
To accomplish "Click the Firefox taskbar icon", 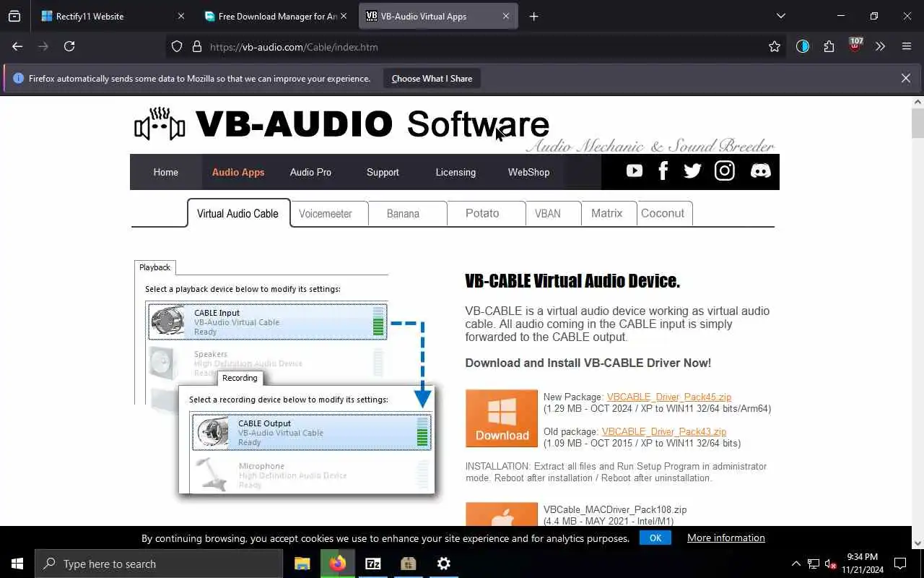I will [x=338, y=564].
